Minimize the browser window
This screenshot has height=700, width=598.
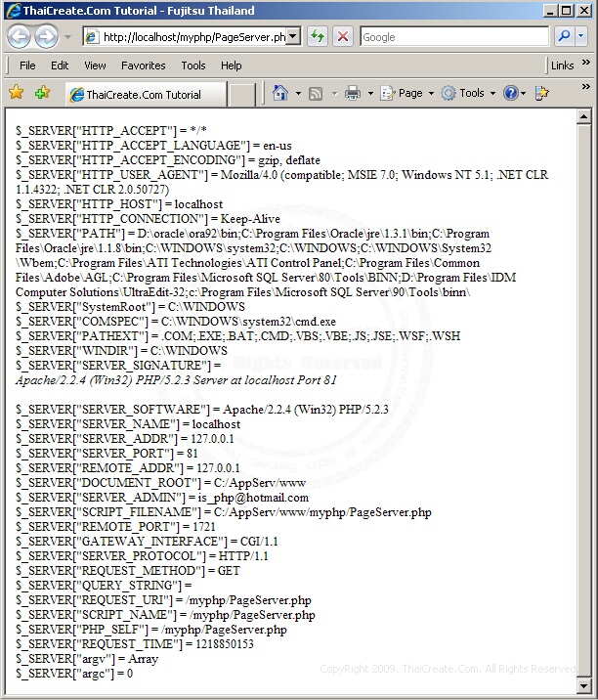pos(550,11)
